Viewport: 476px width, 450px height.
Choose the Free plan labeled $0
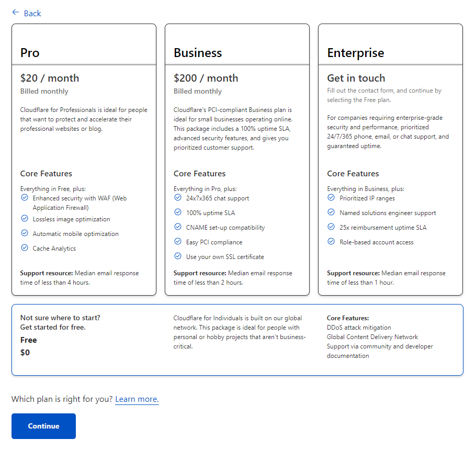point(237,340)
